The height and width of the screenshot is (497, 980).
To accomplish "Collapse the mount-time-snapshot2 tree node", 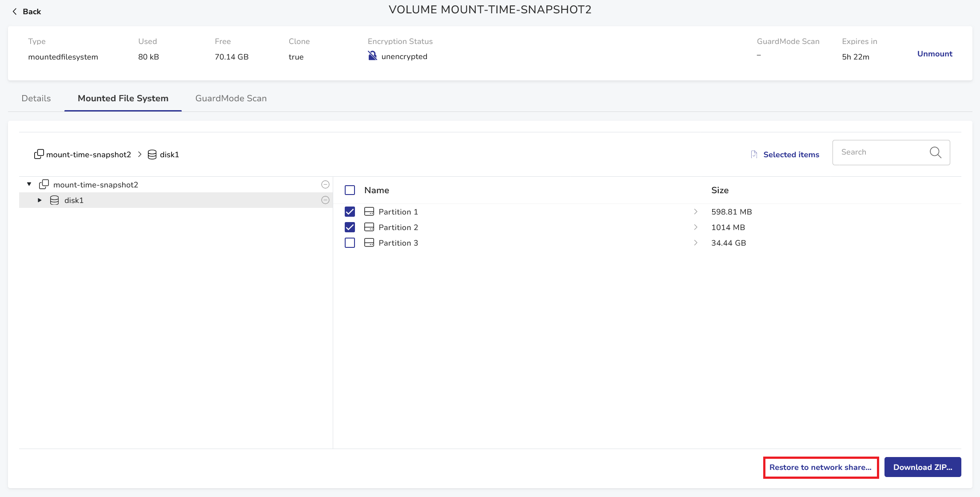I will [x=29, y=184].
